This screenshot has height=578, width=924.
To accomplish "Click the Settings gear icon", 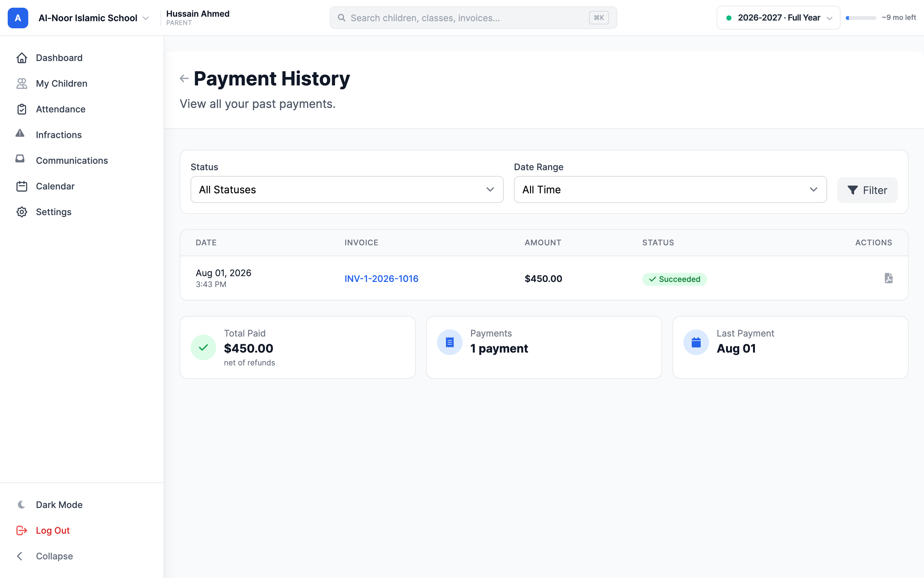I will click(22, 212).
